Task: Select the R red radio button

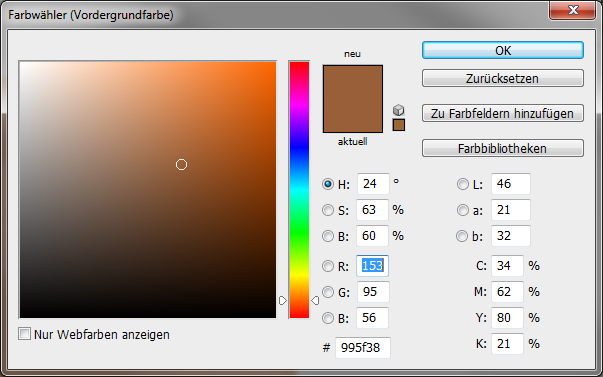Action: point(328,266)
